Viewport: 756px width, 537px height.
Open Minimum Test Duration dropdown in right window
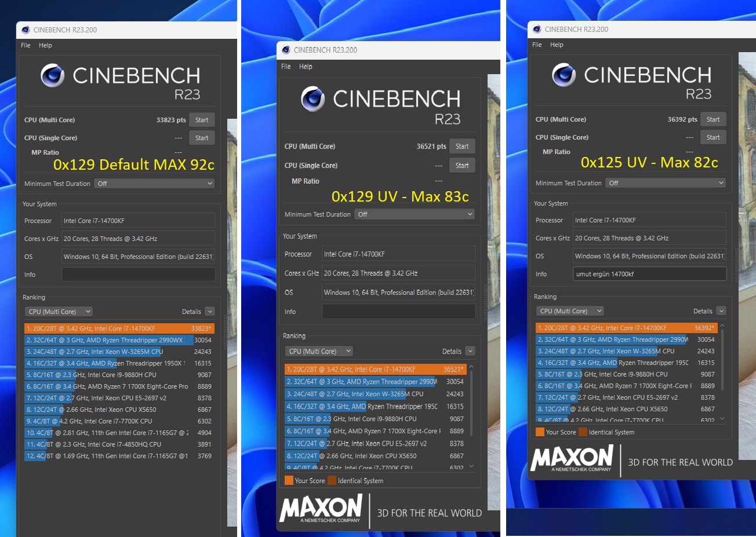click(x=666, y=183)
